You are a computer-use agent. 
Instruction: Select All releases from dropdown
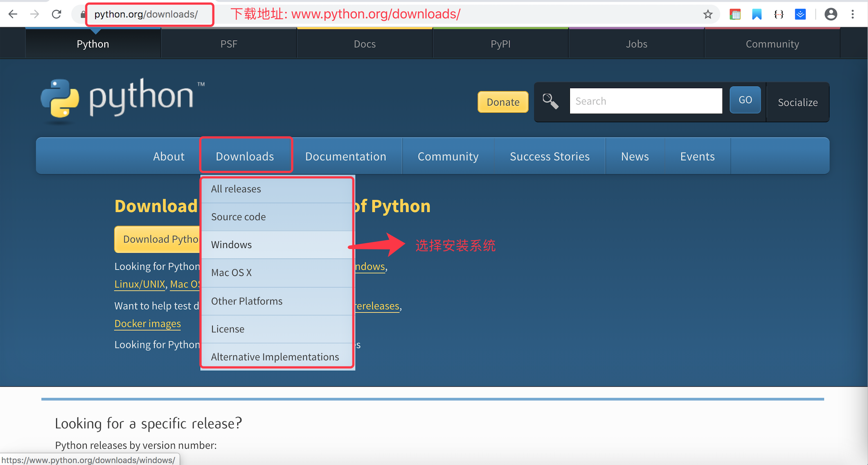tap(277, 189)
